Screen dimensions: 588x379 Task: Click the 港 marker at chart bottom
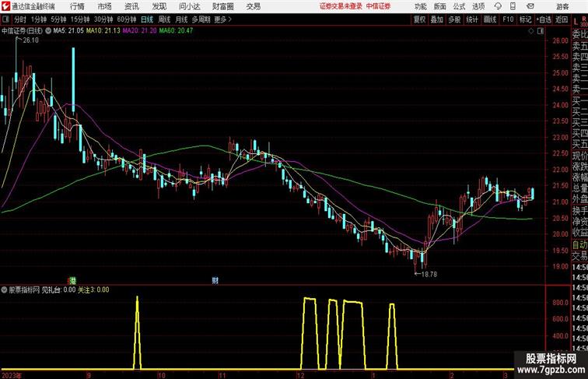[73, 280]
